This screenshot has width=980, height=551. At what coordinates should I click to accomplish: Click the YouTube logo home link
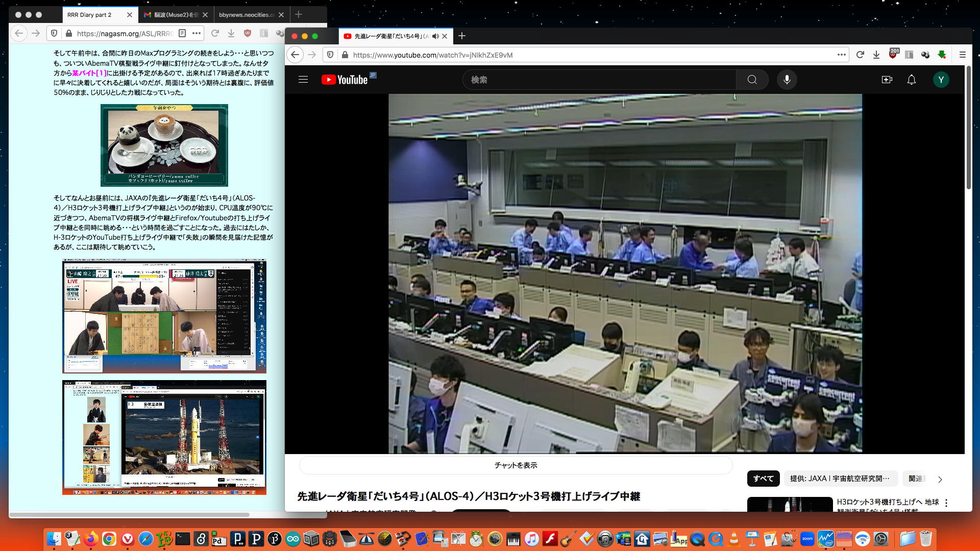[x=345, y=80]
